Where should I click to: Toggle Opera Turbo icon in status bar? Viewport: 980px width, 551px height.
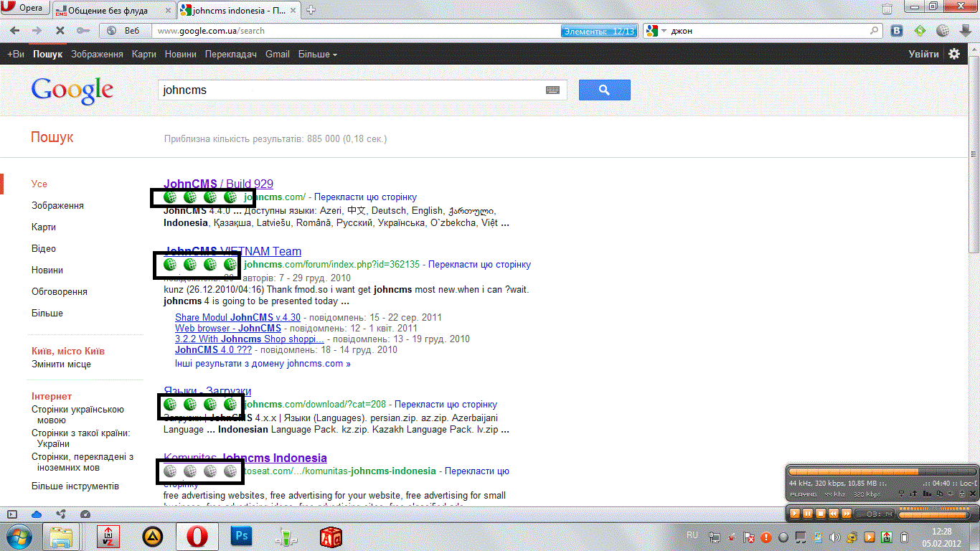point(85,514)
